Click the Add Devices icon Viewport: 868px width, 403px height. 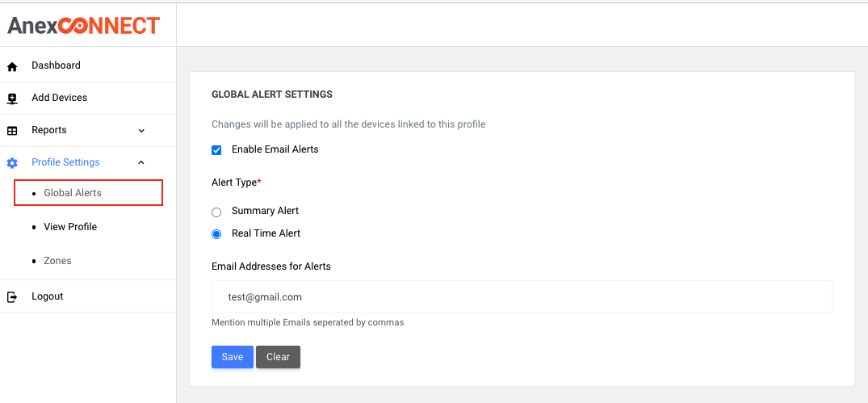point(12,99)
